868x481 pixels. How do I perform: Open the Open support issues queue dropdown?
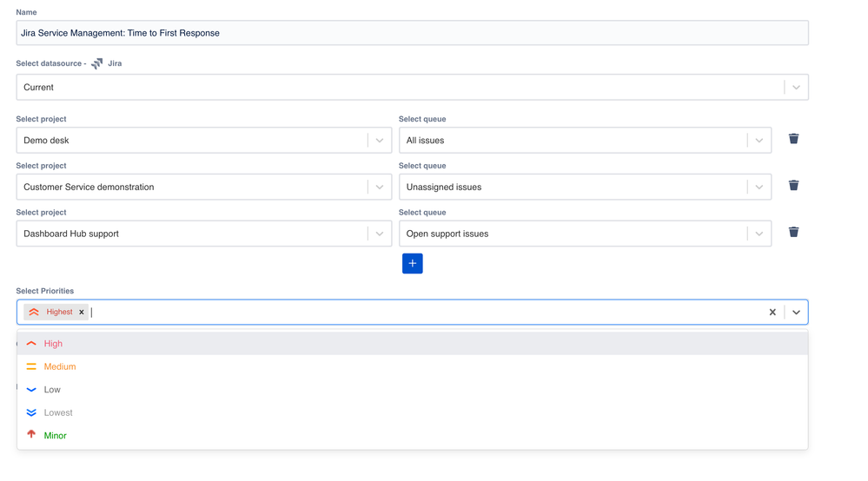click(x=585, y=234)
